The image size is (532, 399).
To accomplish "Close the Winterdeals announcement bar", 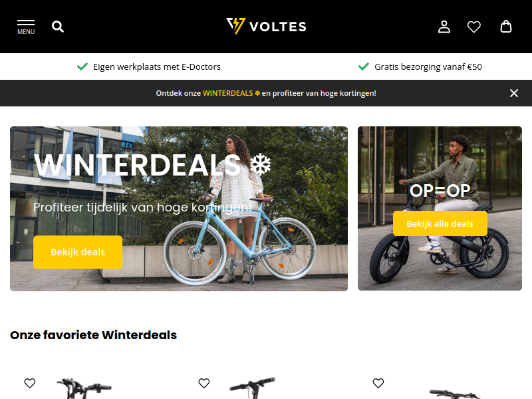I will click(x=513, y=93).
